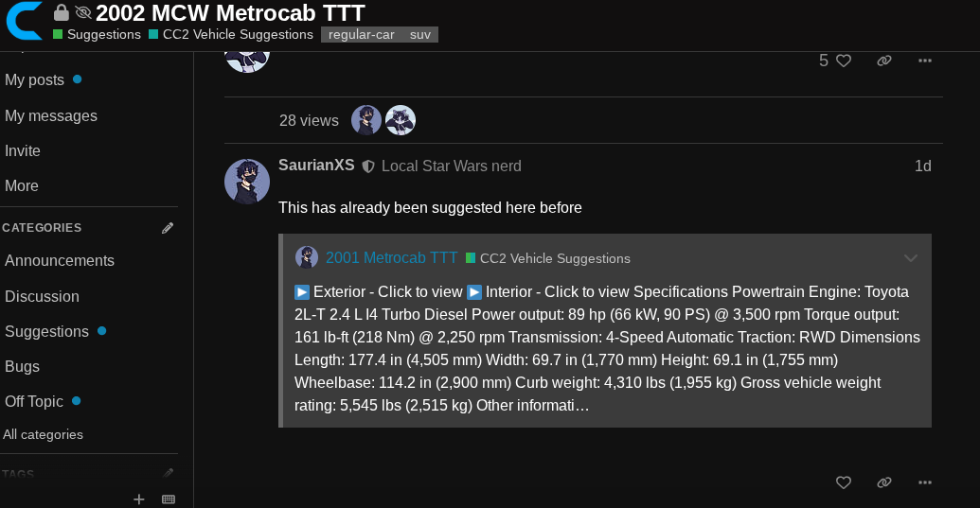Screen dimensions: 980x508
Task: Open My messages in sidebar
Action: click(x=51, y=115)
